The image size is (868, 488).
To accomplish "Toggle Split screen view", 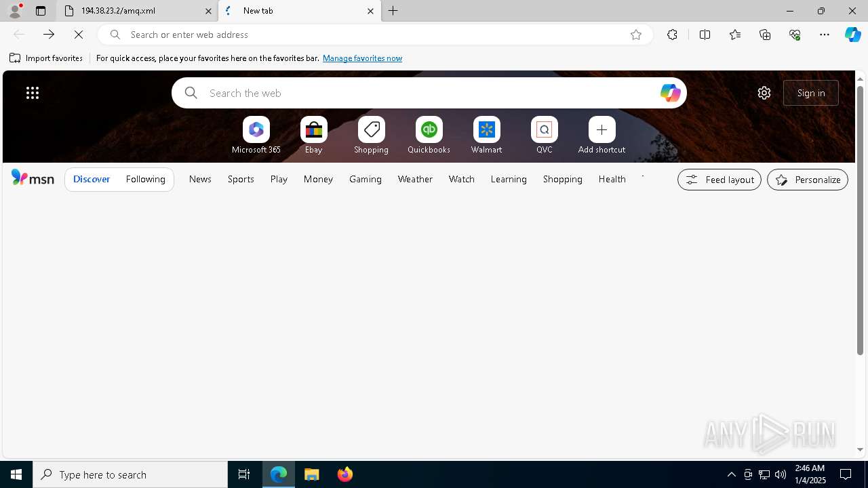I will pyautogui.click(x=705, y=35).
